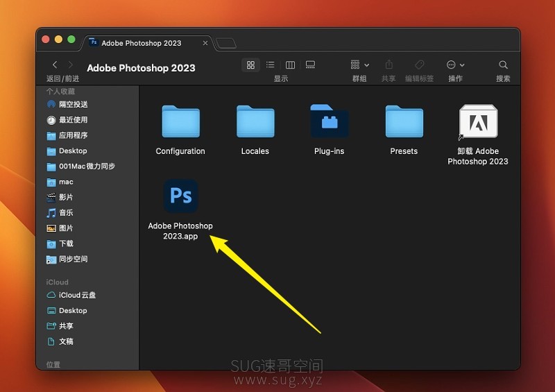Click the 影片 clapperboard sidebar icon

pyautogui.click(x=51, y=197)
